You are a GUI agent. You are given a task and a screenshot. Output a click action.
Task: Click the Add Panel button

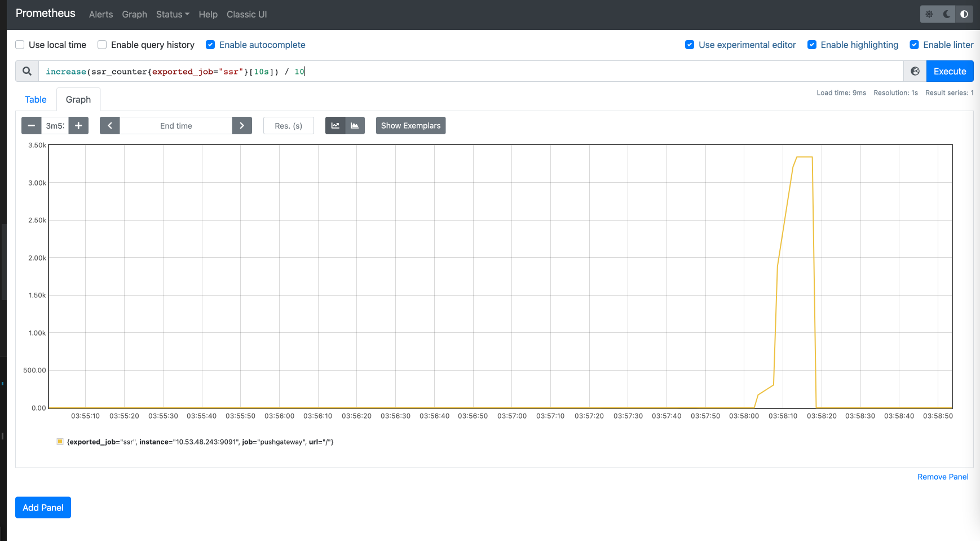[x=43, y=507]
